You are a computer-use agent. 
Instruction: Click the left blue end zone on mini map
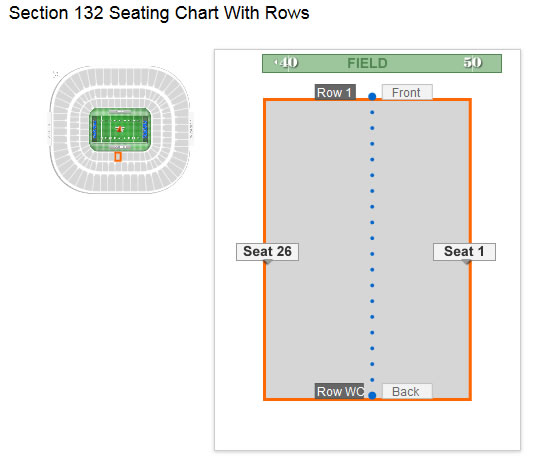coord(95,129)
